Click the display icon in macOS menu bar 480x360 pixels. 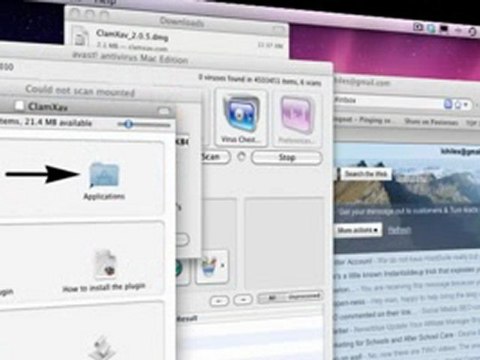tap(444, 29)
